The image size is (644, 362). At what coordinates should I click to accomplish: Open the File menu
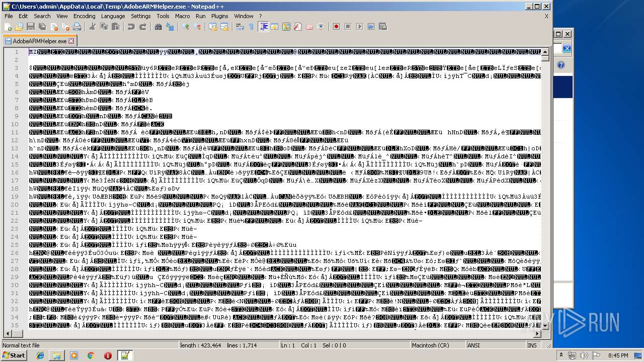point(9,16)
